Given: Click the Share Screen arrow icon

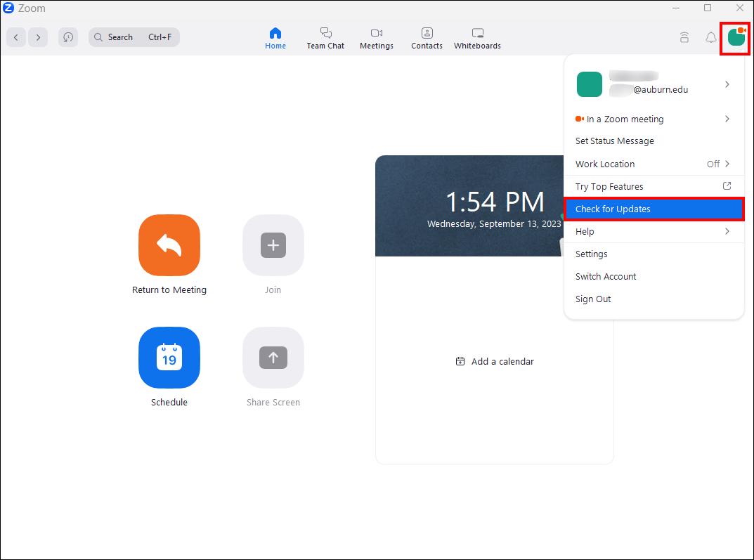Looking at the screenshot, I should [x=273, y=358].
